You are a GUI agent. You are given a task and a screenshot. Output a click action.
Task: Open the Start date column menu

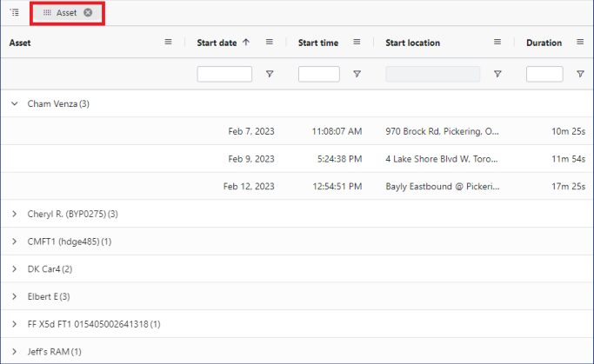click(270, 43)
